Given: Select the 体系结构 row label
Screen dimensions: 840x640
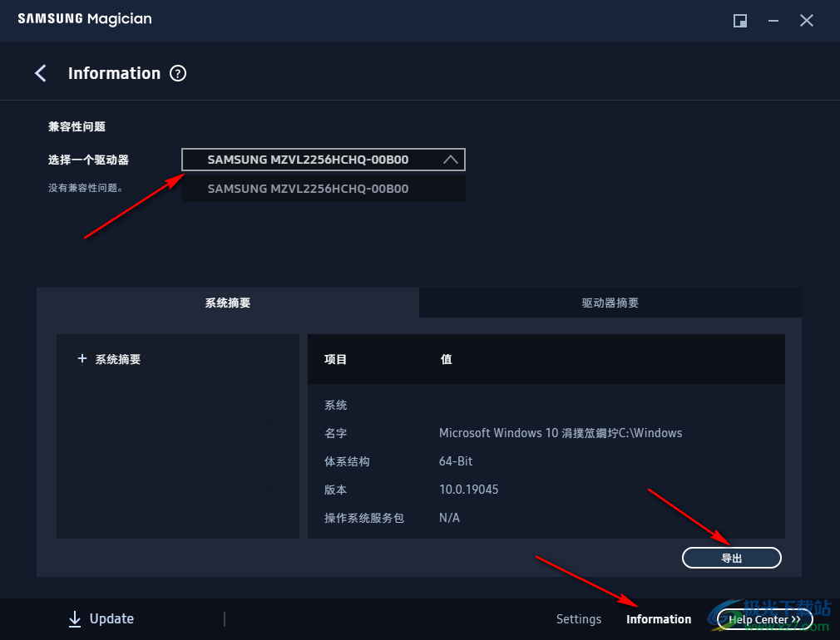Looking at the screenshot, I should [x=347, y=461].
